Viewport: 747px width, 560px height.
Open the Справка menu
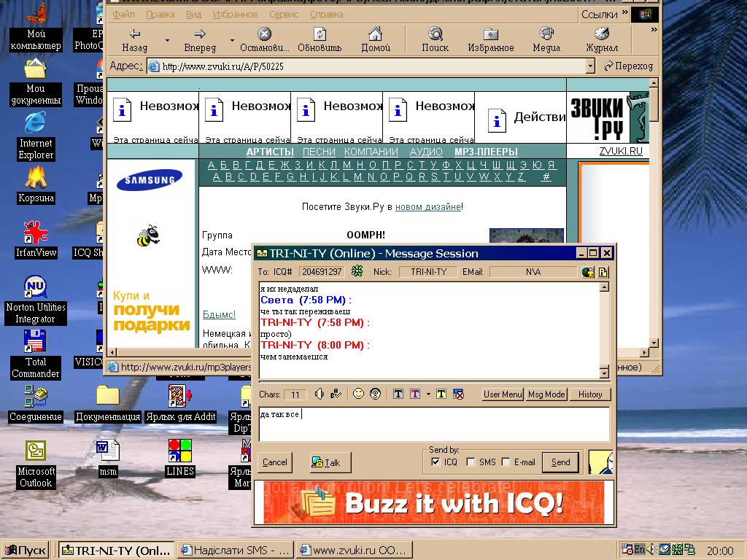pyautogui.click(x=327, y=15)
